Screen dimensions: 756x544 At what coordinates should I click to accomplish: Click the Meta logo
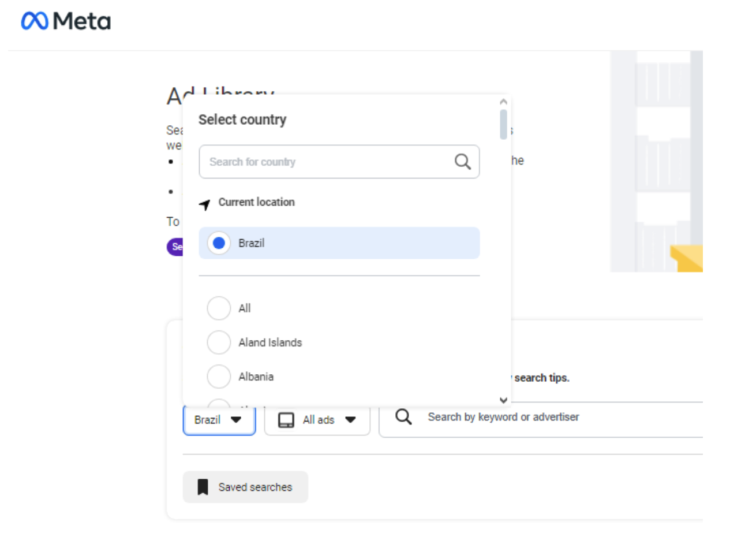pyautogui.click(x=66, y=21)
